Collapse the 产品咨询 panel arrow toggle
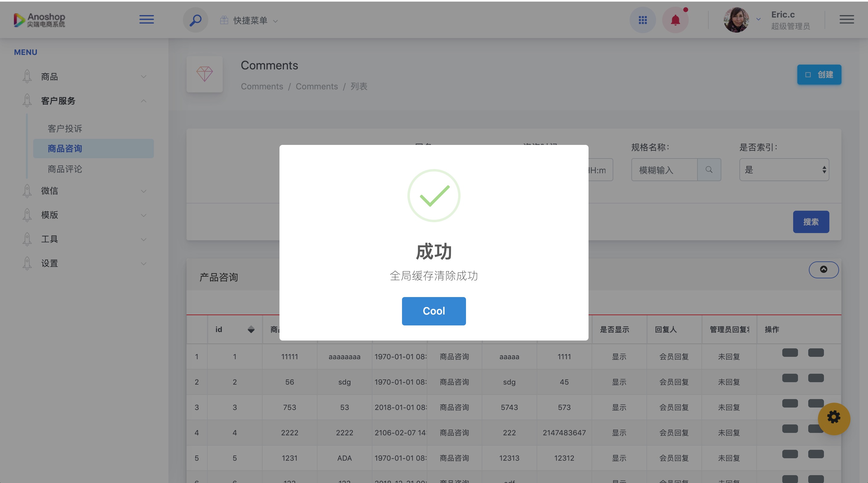The image size is (868, 483). pos(824,269)
